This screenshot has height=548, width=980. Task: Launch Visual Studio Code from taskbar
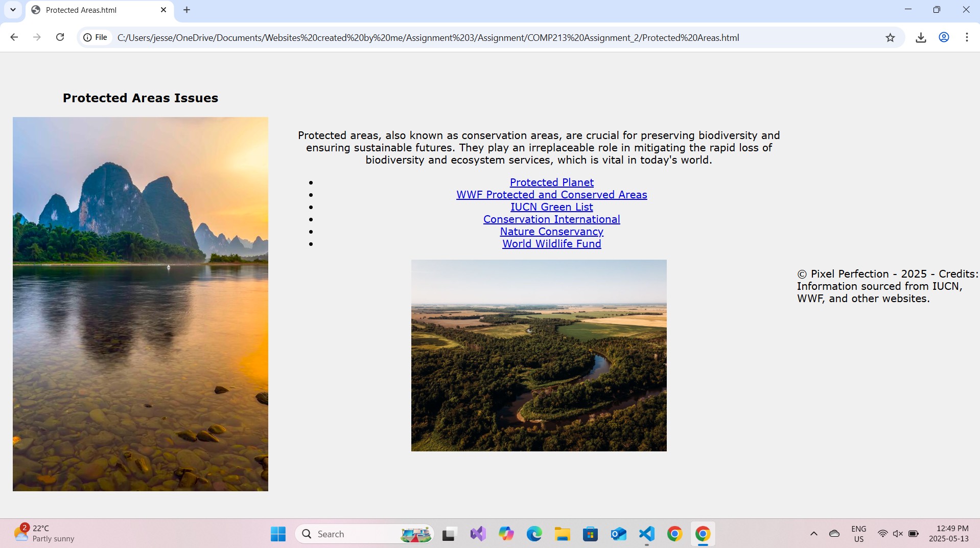(x=646, y=534)
